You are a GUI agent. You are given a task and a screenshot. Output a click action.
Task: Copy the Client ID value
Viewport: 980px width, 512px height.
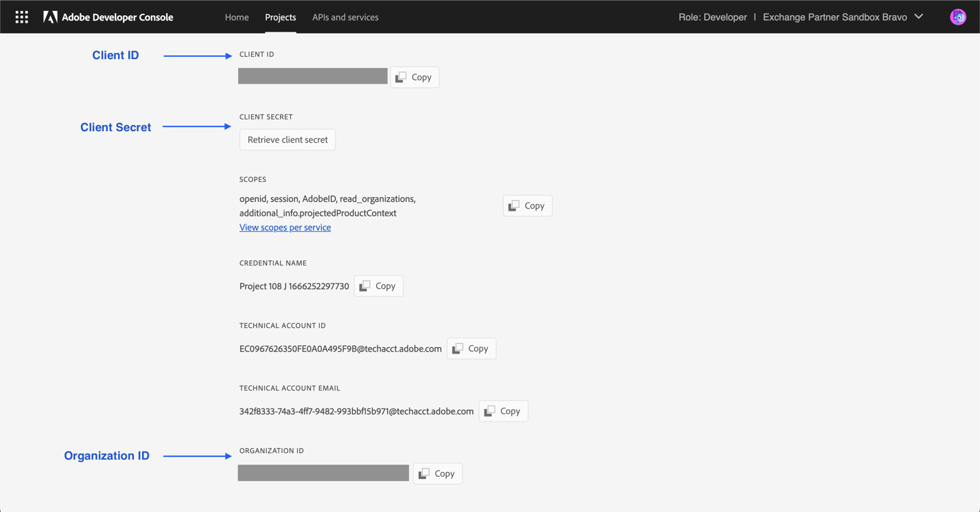pyautogui.click(x=414, y=77)
